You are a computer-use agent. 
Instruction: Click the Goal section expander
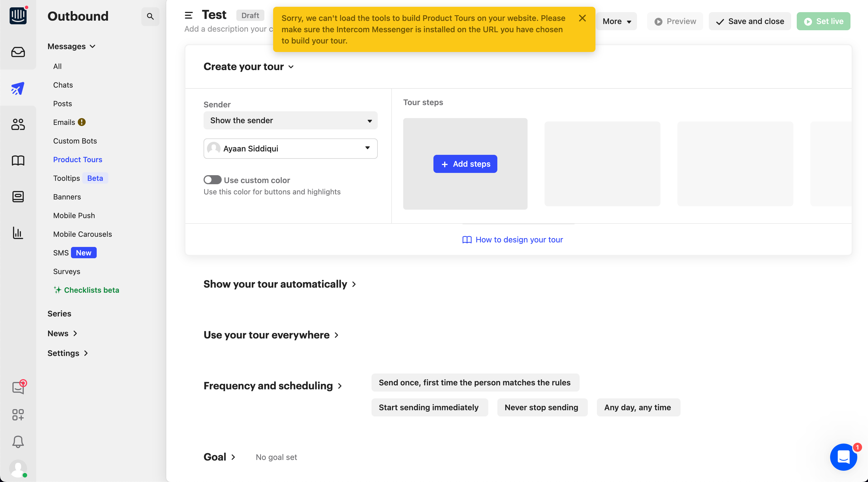tap(233, 457)
